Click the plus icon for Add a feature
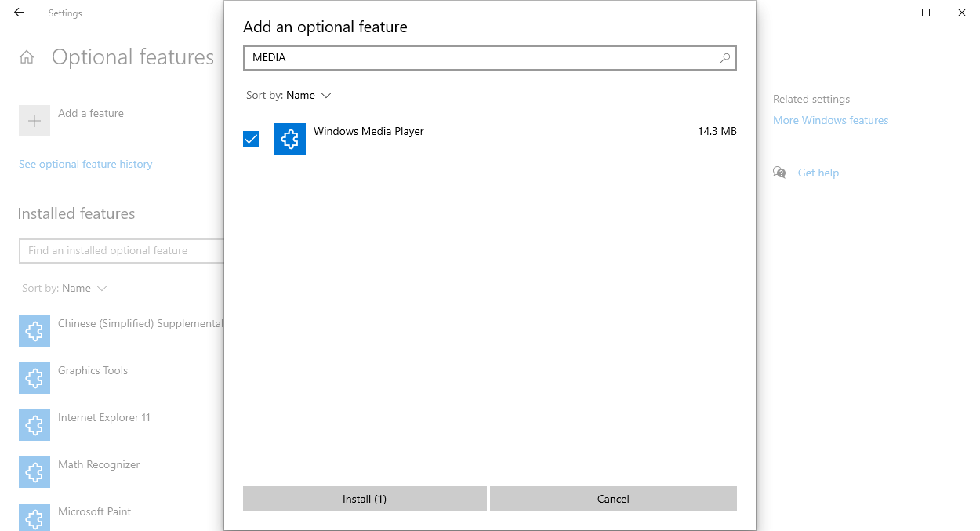The image size is (980, 531). tap(34, 121)
